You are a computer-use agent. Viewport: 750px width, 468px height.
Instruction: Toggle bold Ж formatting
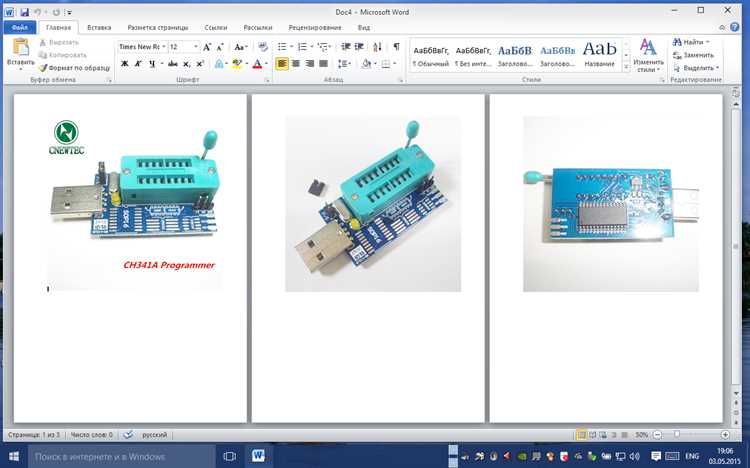pos(124,64)
